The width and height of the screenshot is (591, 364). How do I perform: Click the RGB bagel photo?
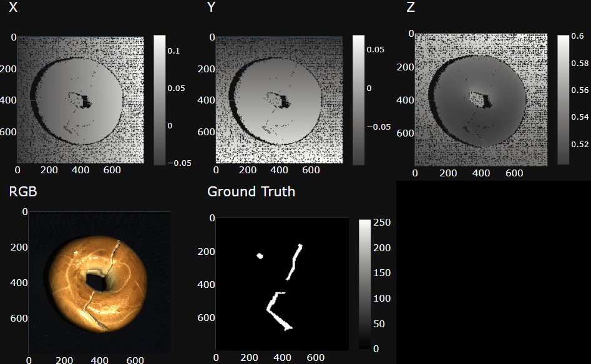click(99, 282)
